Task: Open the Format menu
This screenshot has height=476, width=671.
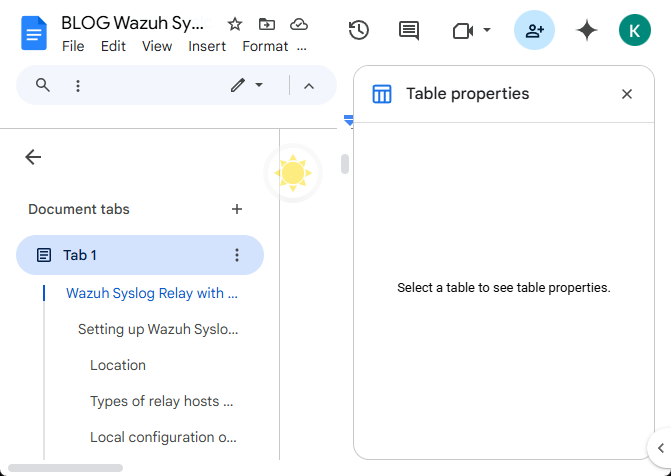Action: pos(265,46)
